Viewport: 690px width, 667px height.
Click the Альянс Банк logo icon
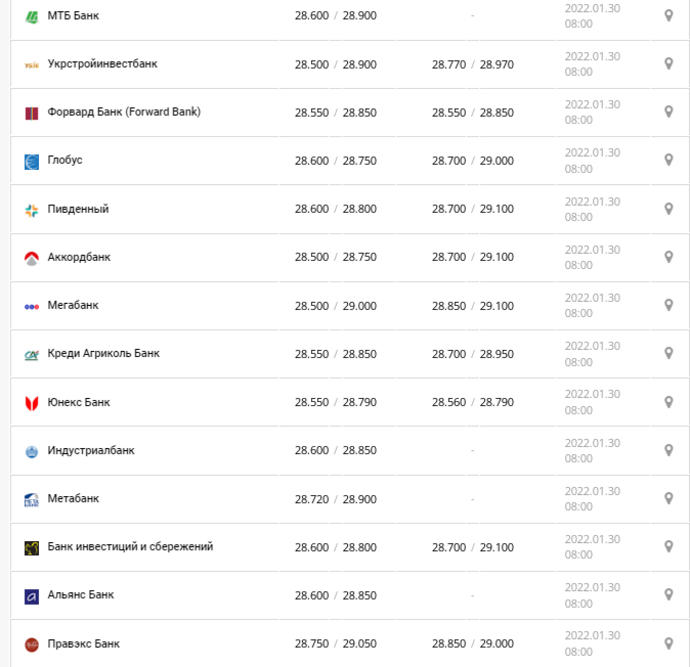(31, 596)
